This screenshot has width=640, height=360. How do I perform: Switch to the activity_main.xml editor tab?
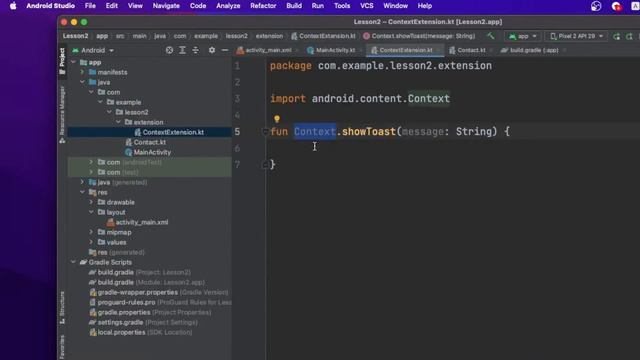[x=268, y=50]
